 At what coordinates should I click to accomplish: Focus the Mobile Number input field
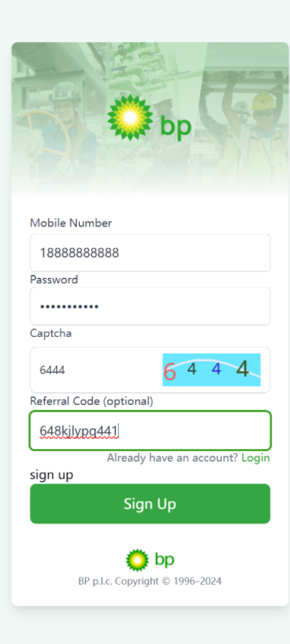point(150,252)
